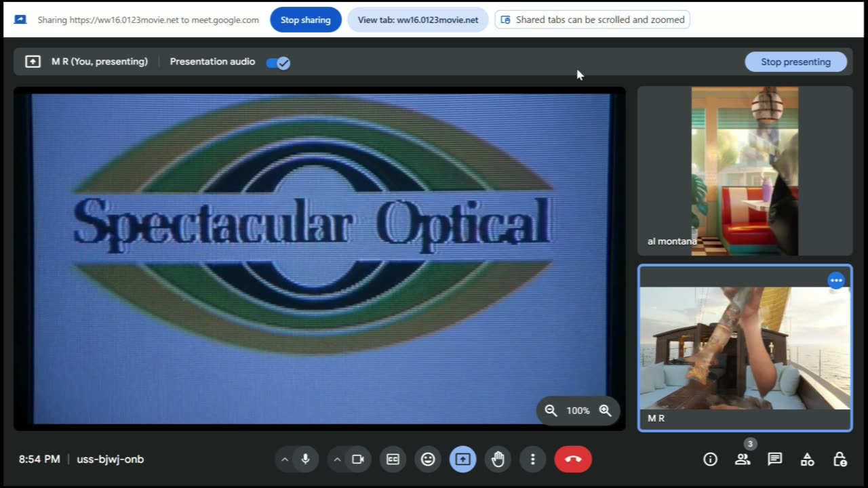Image resolution: width=868 pixels, height=488 pixels.
Task: Click the 100% zoom level indicator
Action: (x=578, y=411)
